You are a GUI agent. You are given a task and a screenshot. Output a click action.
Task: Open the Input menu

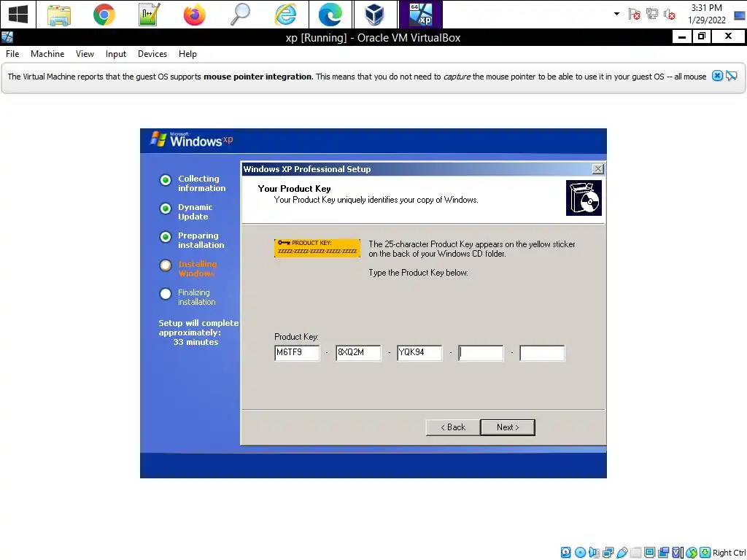click(116, 54)
